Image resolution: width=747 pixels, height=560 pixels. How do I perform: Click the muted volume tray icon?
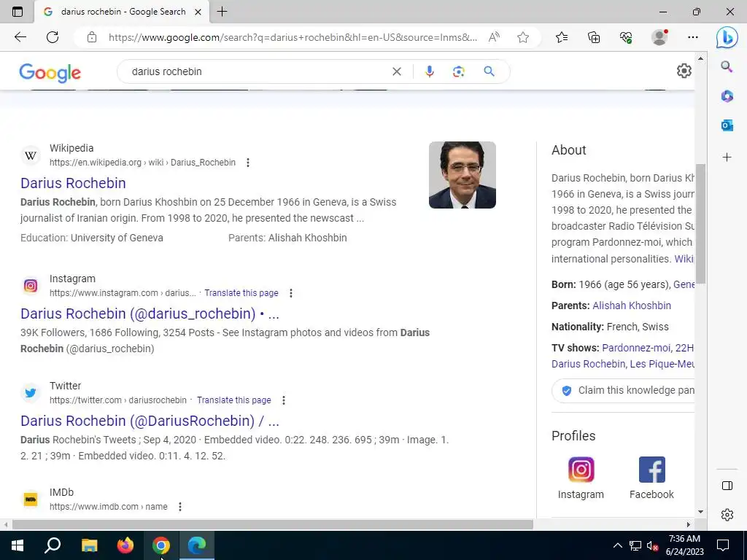652,545
